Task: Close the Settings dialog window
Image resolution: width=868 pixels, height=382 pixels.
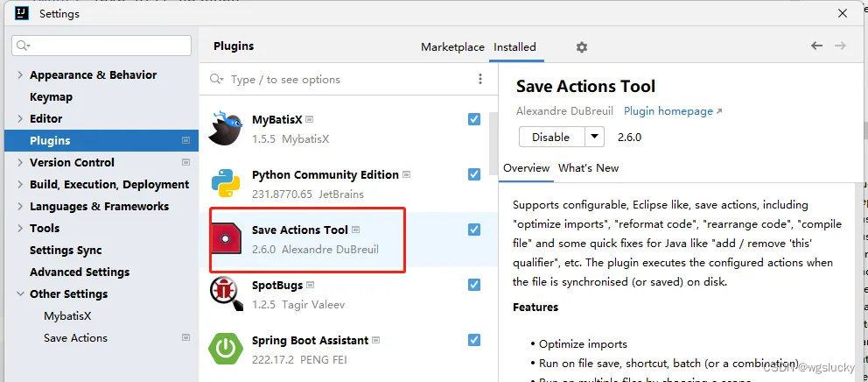Action: pos(843,13)
